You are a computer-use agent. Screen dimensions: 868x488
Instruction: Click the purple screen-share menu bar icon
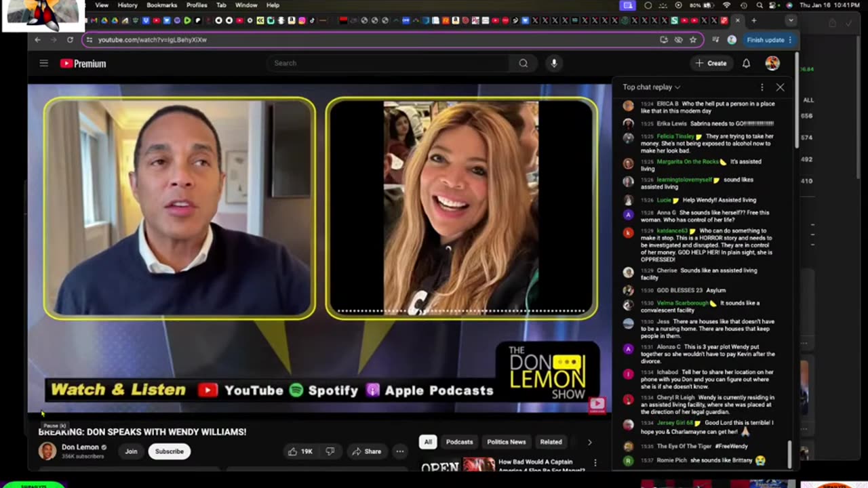pos(628,5)
